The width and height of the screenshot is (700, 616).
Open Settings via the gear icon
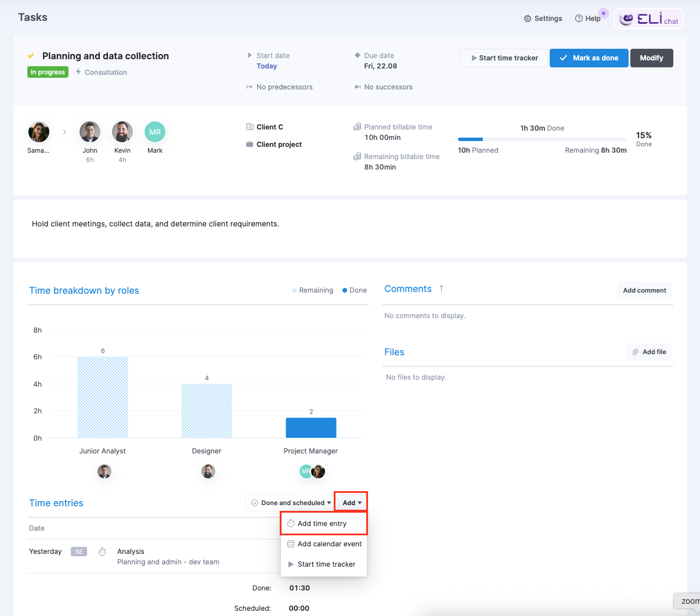528,19
